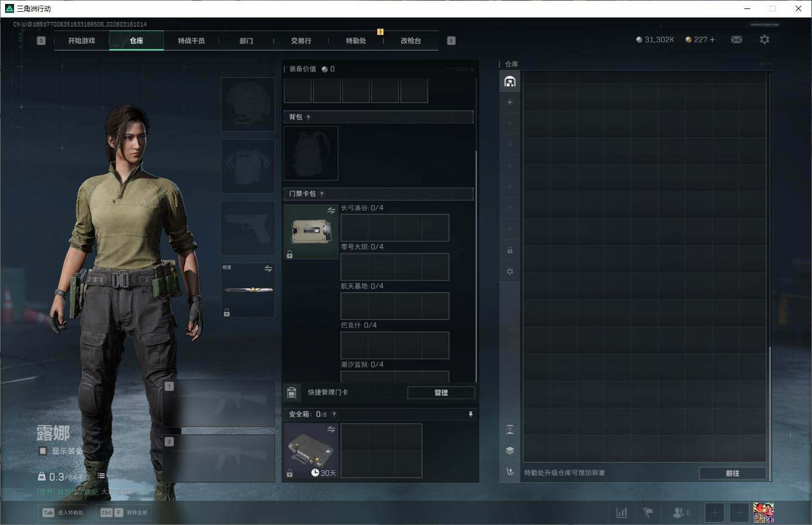The width and height of the screenshot is (812, 525).
Task: Click the 管理 button
Action: [441, 393]
